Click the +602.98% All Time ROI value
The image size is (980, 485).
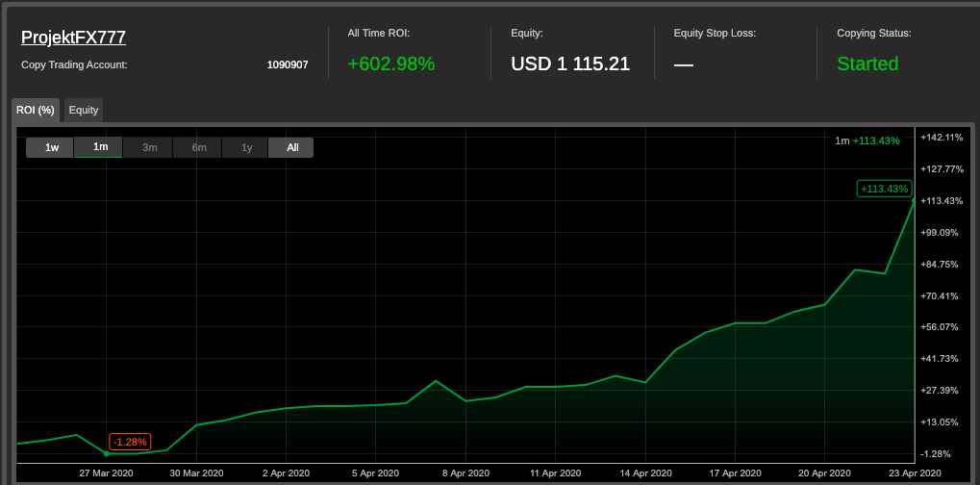pos(391,64)
